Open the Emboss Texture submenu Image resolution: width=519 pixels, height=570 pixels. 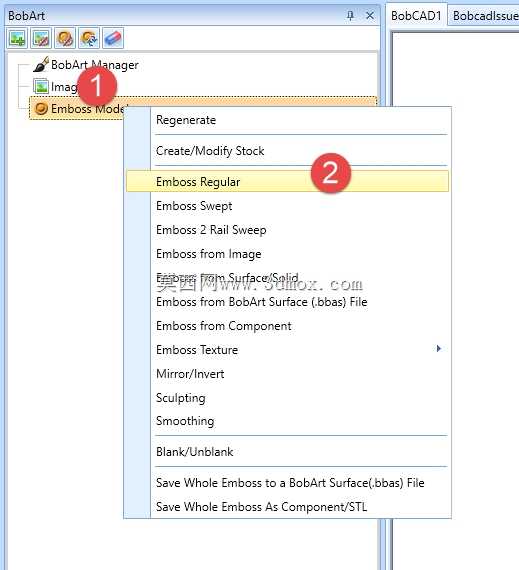pyautogui.click(x=287, y=350)
